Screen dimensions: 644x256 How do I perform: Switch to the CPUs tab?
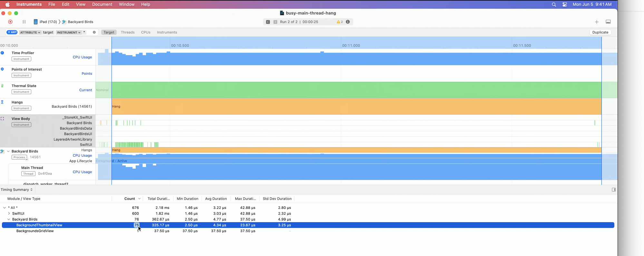coord(146,32)
